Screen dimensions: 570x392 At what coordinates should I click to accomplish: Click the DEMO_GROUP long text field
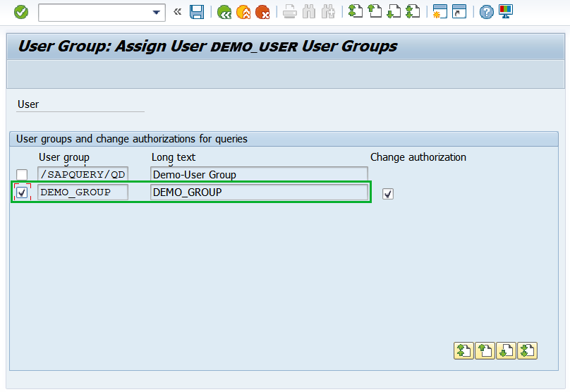[259, 192]
